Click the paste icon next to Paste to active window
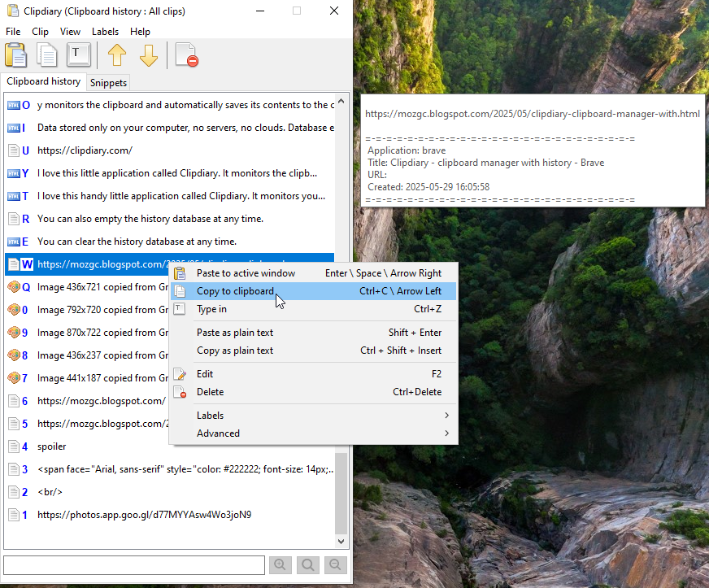This screenshot has width=709, height=588. click(180, 273)
